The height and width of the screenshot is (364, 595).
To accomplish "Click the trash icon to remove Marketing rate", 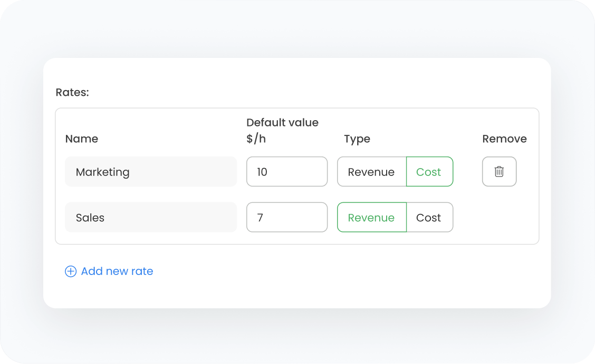I will point(499,172).
